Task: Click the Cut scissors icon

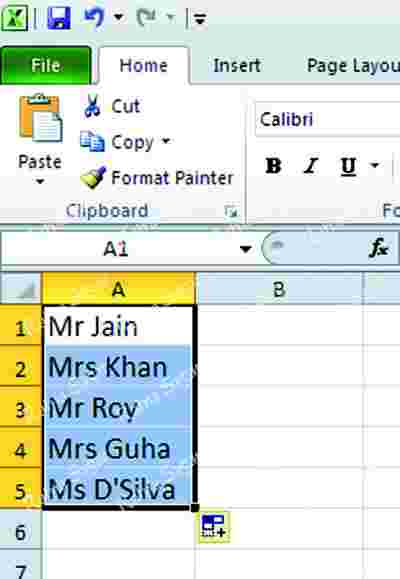Action: 92,106
